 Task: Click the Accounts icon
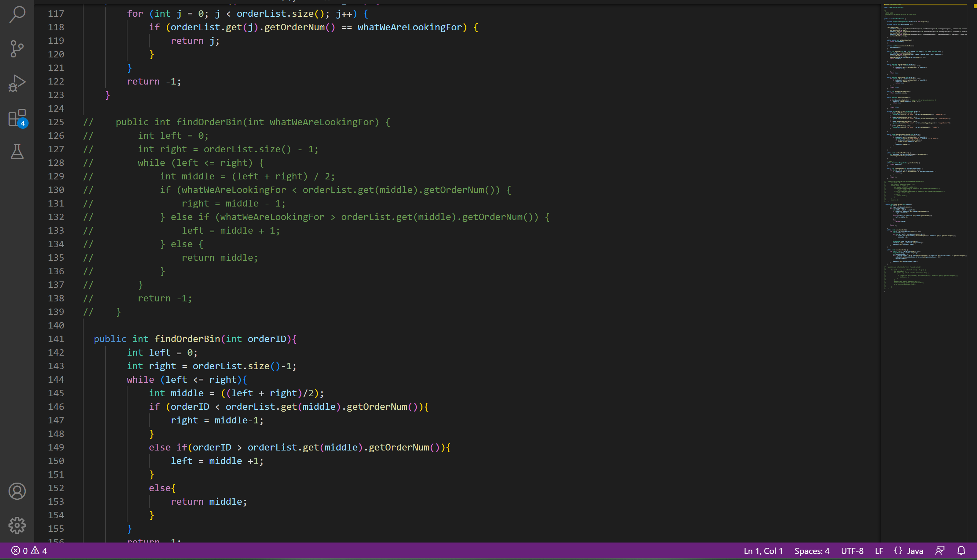pyautogui.click(x=17, y=491)
